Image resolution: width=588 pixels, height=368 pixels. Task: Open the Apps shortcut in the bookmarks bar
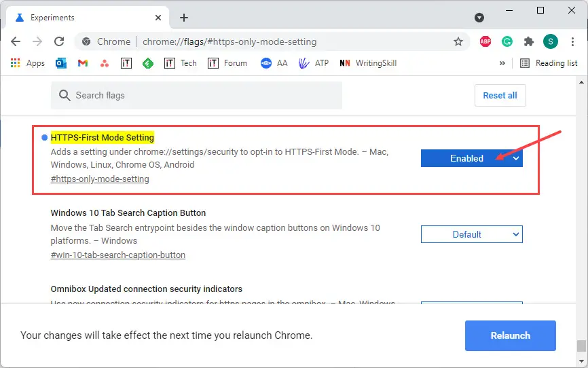28,63
